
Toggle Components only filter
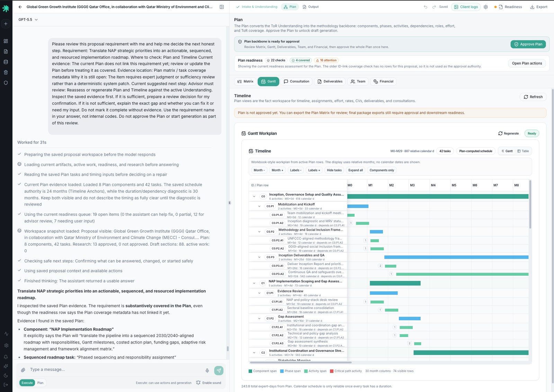(382, 170)
